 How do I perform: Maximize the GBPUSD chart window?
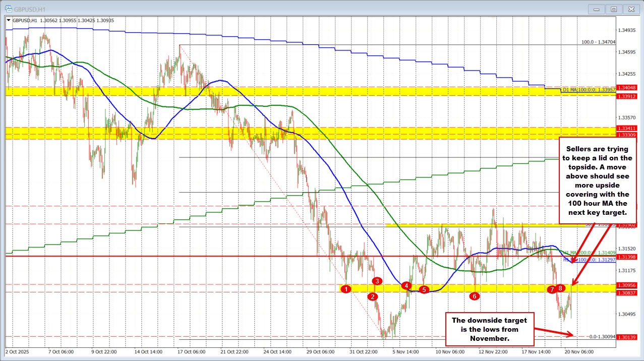click(x=614, y=9)
